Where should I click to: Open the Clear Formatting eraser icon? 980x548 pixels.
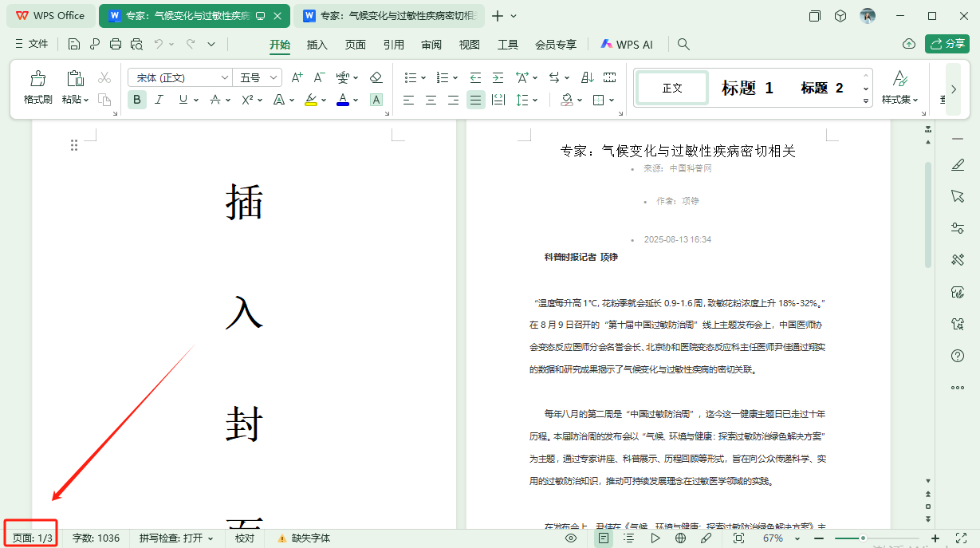click(x=376, y=77)
